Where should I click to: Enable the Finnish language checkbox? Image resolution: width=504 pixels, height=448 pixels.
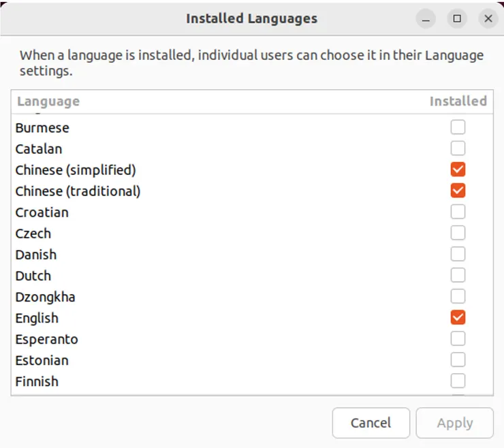[x=458, y=381]
